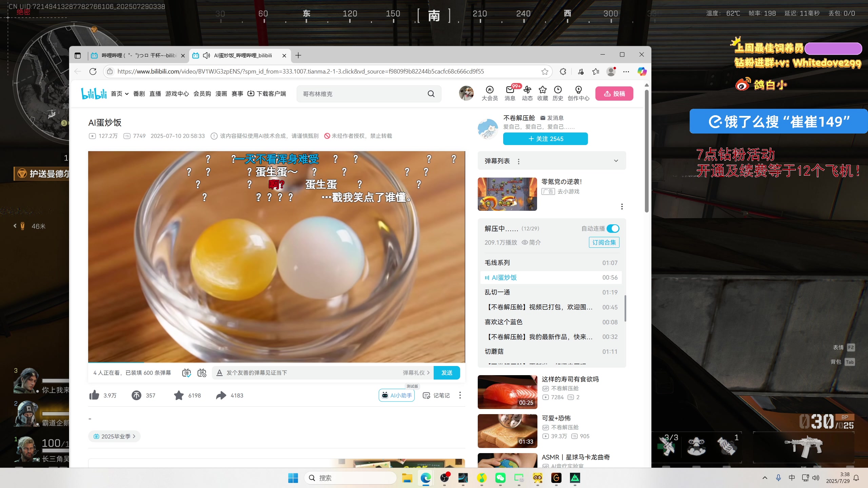
Task: Open the 动态 feed icon
Action: coord(527,94)
